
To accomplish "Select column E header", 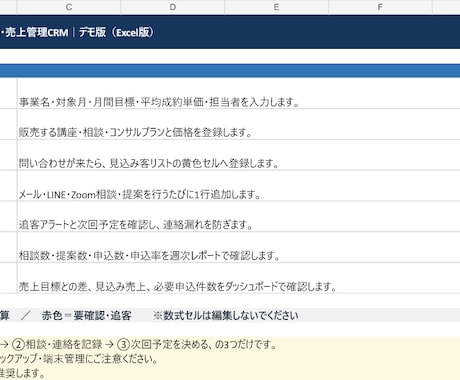I will 276,7.
